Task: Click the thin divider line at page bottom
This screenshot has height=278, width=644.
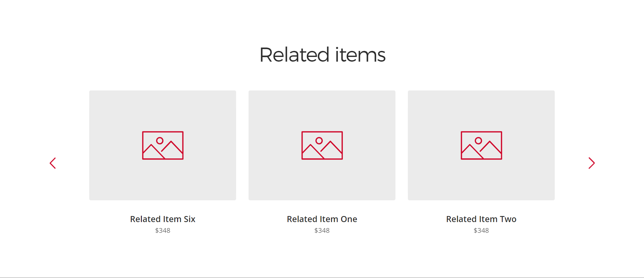Action: 322,277
